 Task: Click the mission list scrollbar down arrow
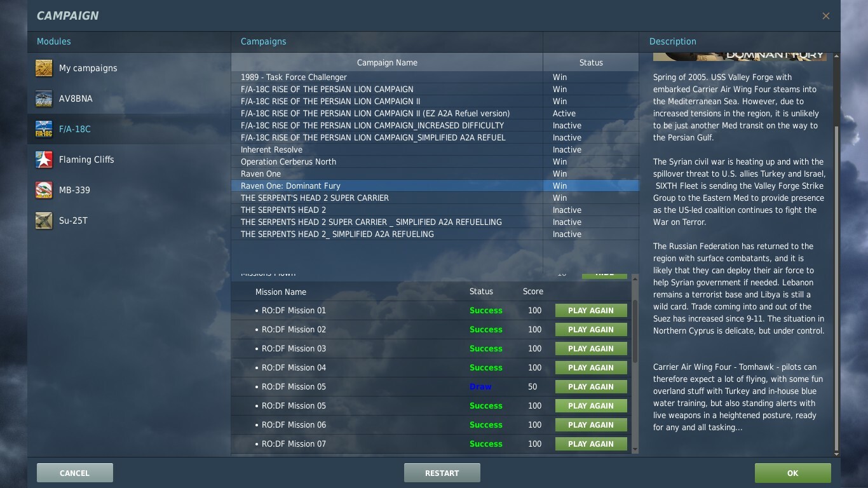coord(634,450)
